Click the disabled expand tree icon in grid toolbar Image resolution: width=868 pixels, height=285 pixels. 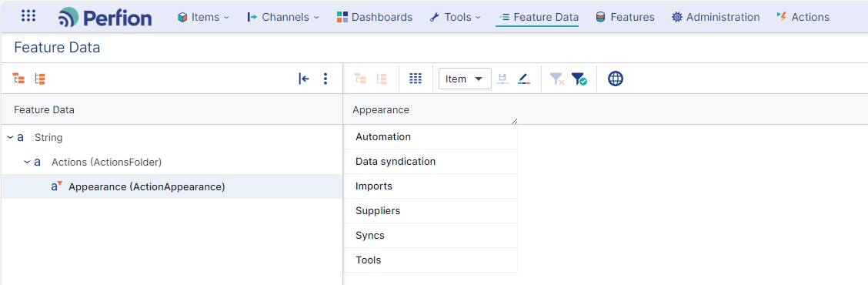(x=361, y=79)
